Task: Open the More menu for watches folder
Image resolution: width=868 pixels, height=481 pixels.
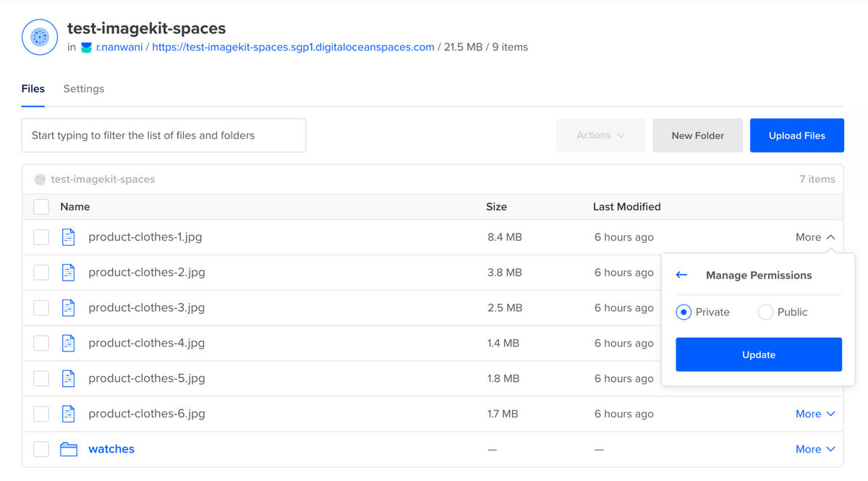Action: [815, 449]
